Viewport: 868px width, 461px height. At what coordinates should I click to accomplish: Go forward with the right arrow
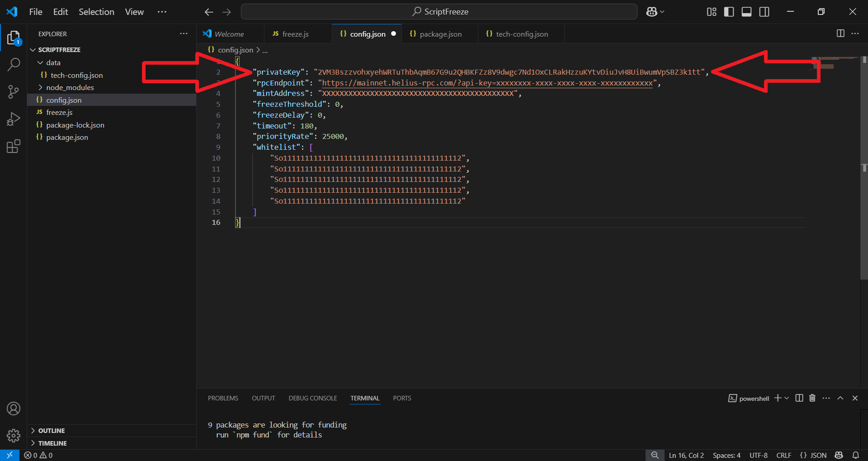pyautogui.click(x=226, y=12)
